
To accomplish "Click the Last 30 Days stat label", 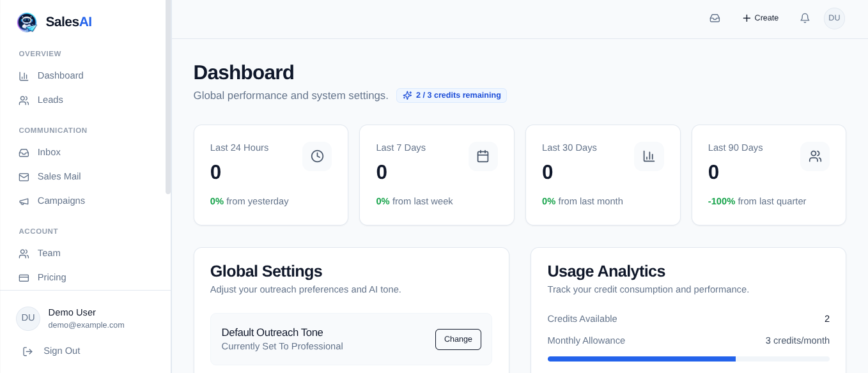I will coord(570,148).
